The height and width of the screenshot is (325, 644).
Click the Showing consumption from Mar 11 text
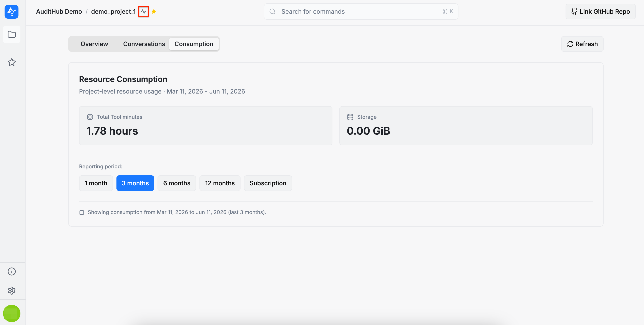pos(177,212)
